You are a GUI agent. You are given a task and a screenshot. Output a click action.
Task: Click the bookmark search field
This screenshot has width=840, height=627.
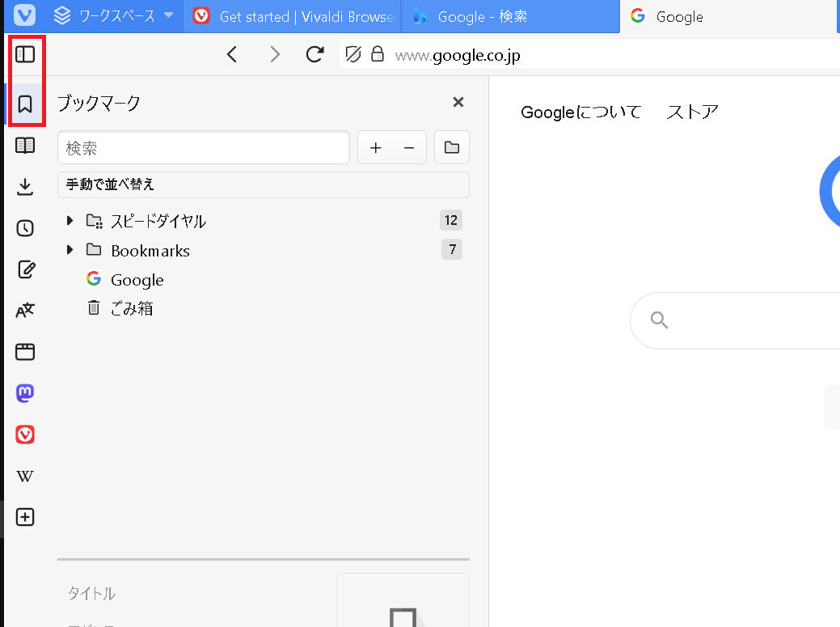click(203, 148)
